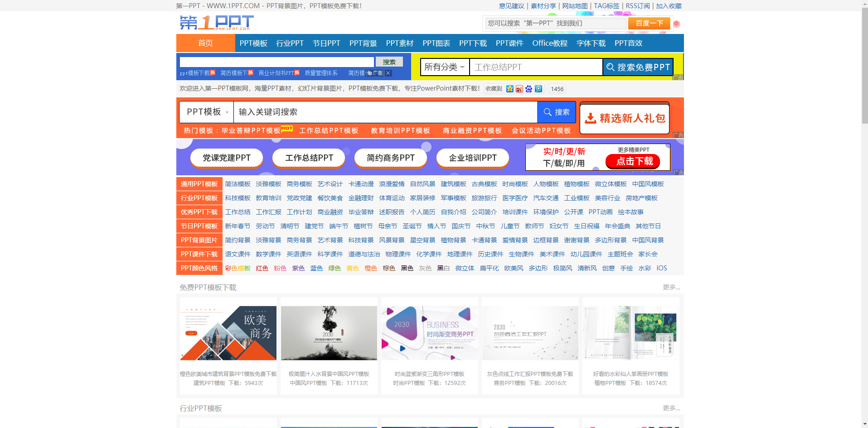Screen dimensions: 868x428
Task: Click the red 点击下载 button
Action: click(633, 161)
